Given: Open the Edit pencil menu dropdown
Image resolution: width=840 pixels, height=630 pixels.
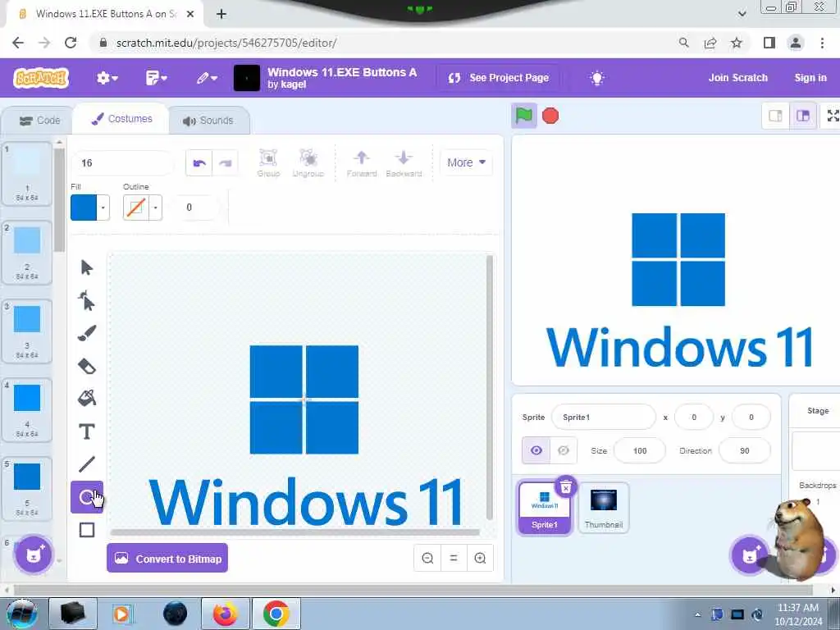Looking at the screenshot, I should coord(207,78).
